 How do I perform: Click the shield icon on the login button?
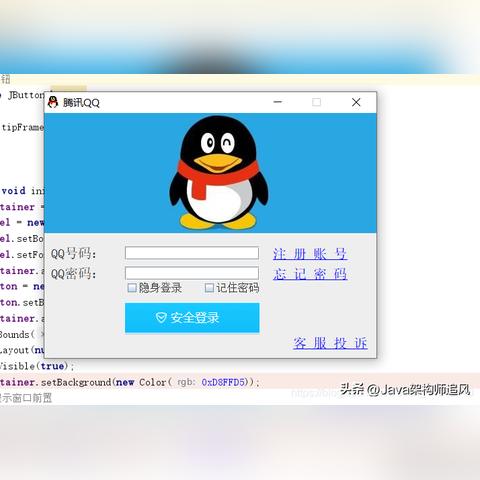pos(161,317)
